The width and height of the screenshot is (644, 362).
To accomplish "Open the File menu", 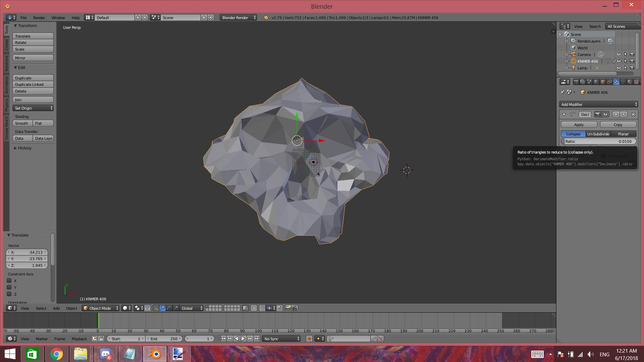I will (23, 17).
